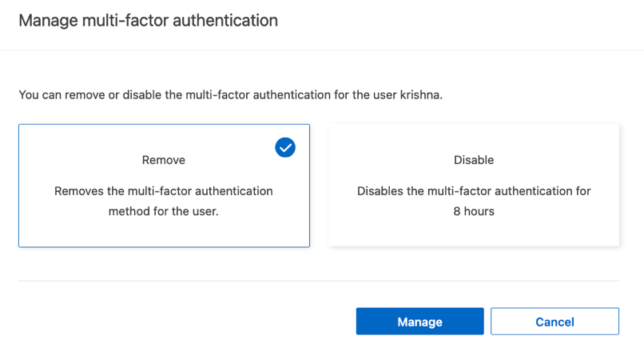Click the divider line above the buttons
The image size is (644, 356).
(318, 281)
